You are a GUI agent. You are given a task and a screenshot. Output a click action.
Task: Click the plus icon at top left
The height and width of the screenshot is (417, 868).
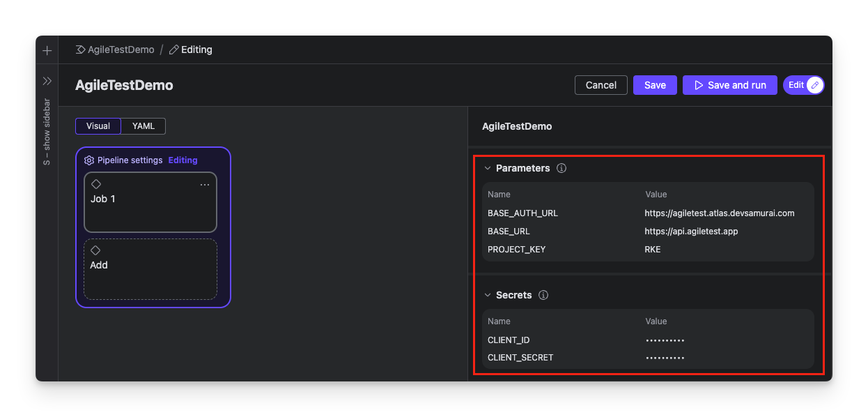pyautogui.click(x=47, y=50)
